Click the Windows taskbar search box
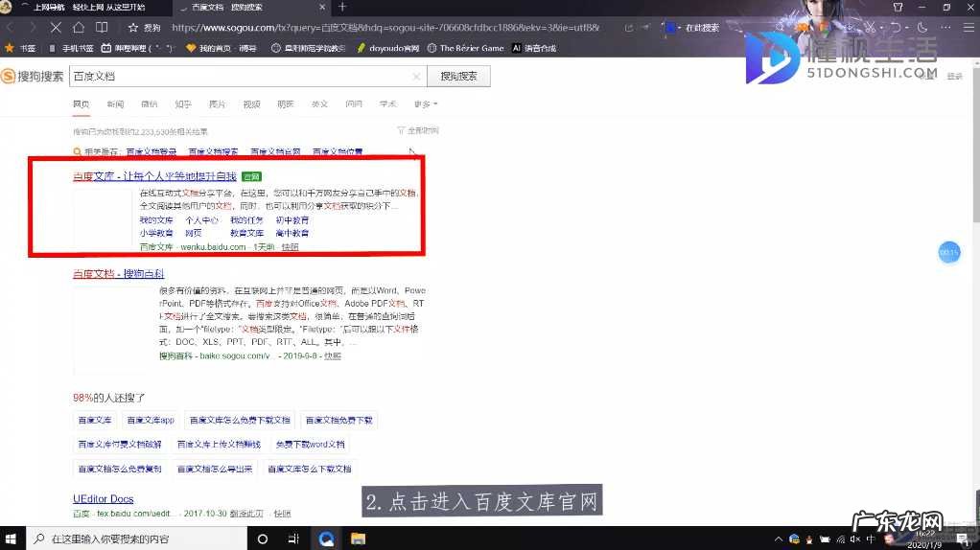The width and height of the screenshot is (980, 550). [136, 539]
